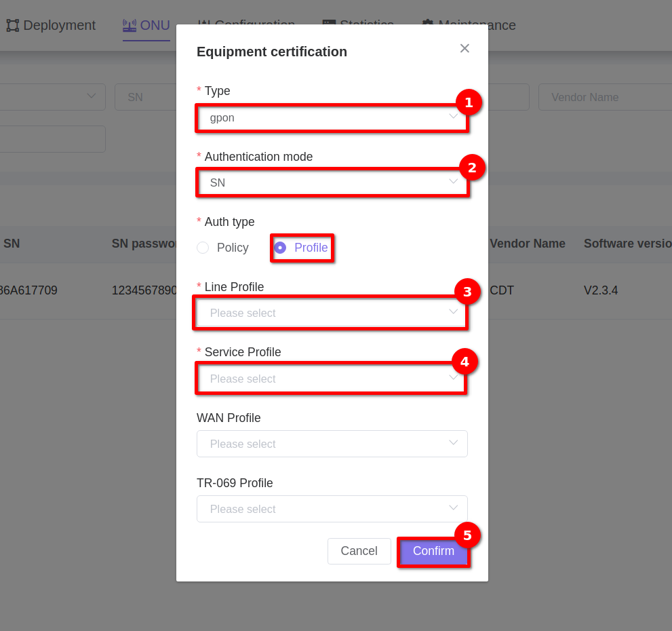Open the Type dropdown showing gpon

click(x=331, y=117)
